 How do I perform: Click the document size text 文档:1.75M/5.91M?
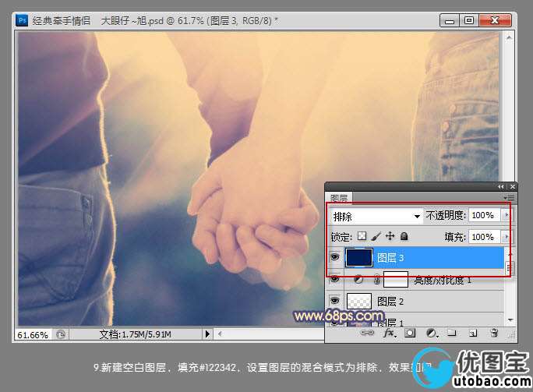click(135, 334)
